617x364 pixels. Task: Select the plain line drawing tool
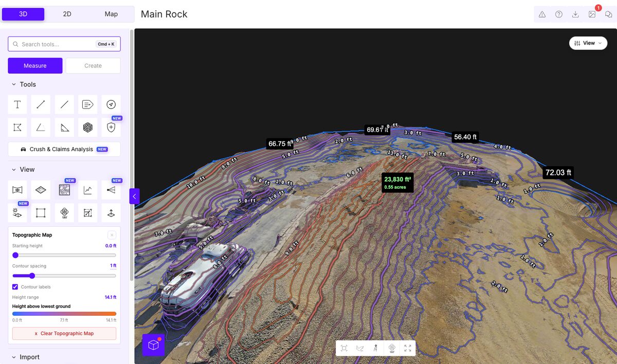pyautogui.click(x=64, y=104)
